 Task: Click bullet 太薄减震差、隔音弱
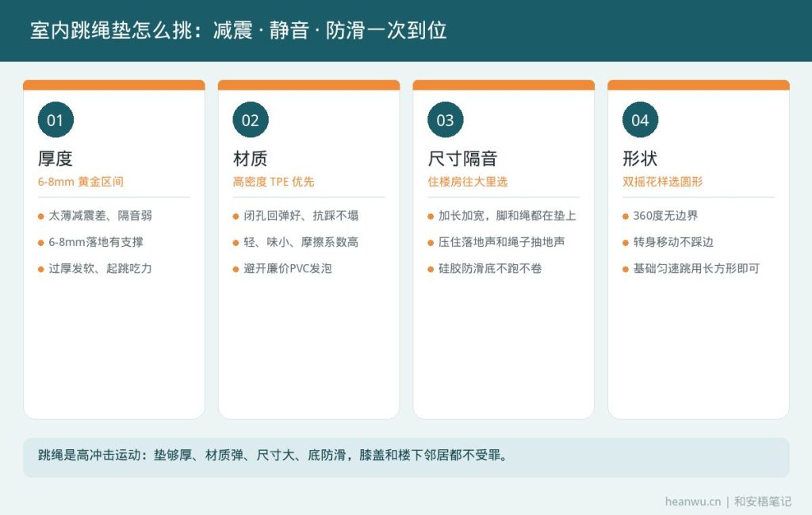tap(101, 216)
